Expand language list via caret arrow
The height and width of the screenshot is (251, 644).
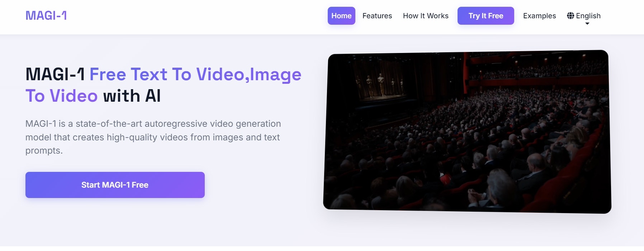[x=587, y=24]
